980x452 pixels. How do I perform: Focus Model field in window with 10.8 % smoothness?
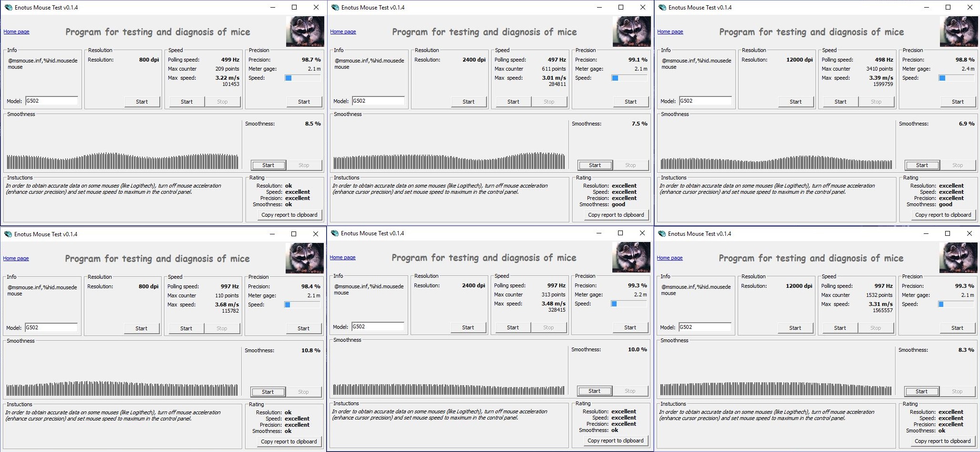[x=51, y=327]
